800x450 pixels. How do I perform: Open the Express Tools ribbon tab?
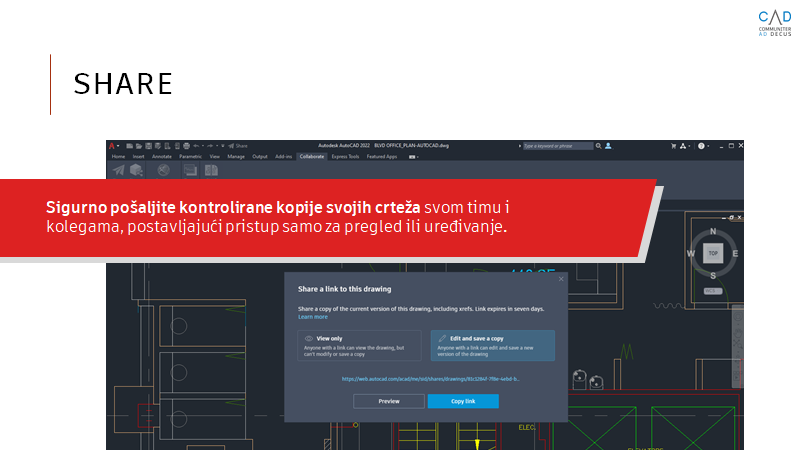[x=345, y=157]
